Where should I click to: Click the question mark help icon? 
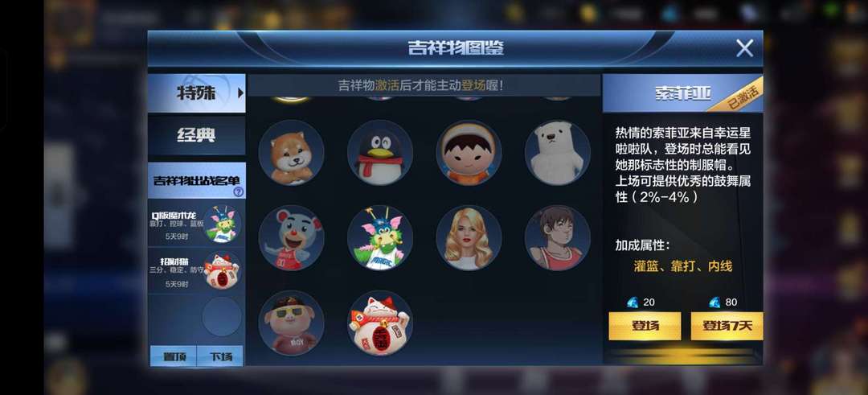pyautogui.click(x=239, y=191)
